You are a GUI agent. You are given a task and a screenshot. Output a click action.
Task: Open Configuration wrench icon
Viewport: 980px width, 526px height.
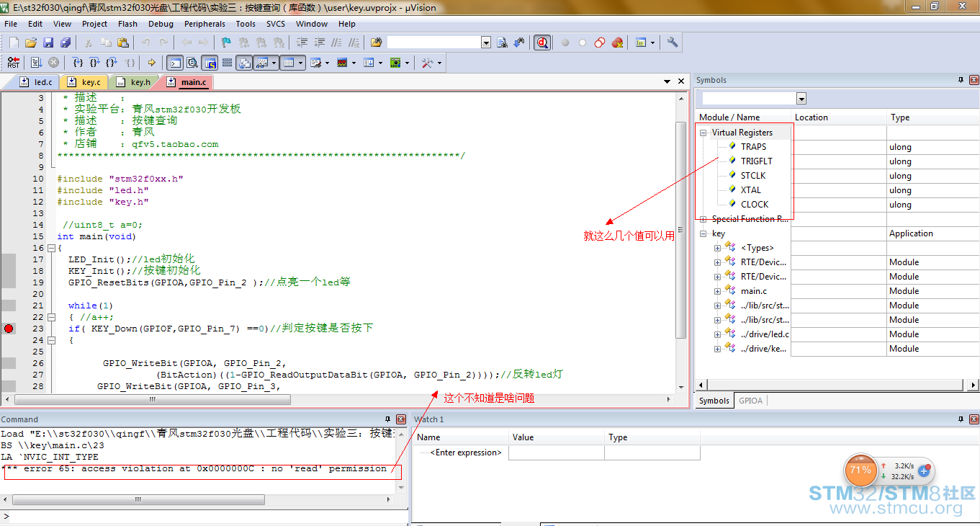click(673, 43)
